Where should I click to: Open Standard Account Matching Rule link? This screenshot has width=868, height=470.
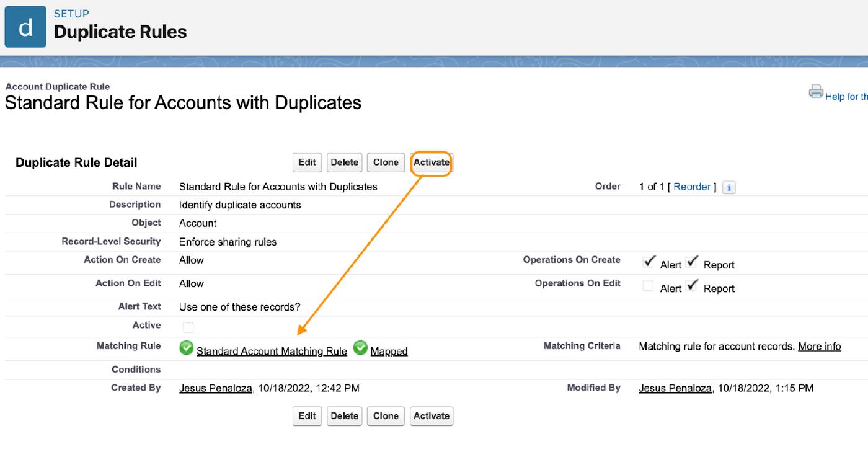point(272,351)
